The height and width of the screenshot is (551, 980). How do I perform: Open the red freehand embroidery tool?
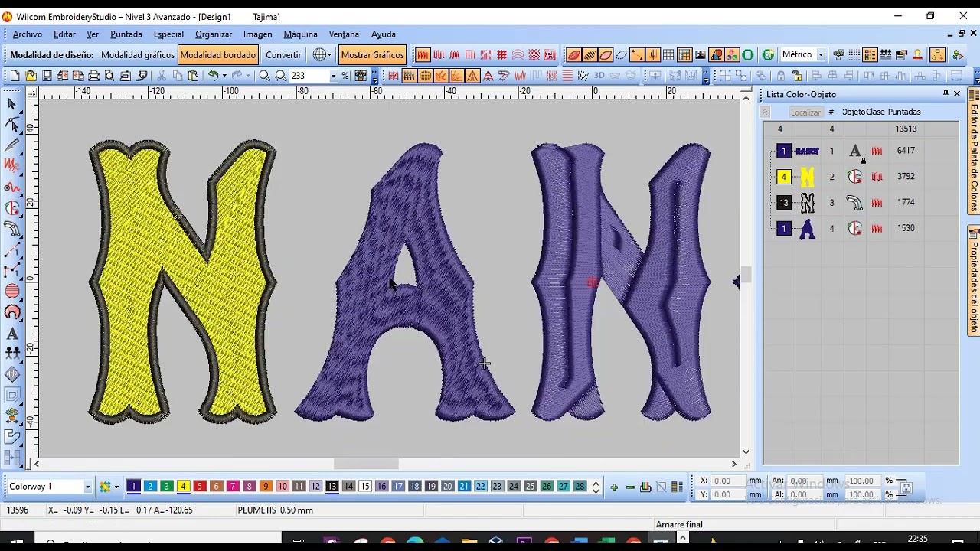[x=12, y=165]
